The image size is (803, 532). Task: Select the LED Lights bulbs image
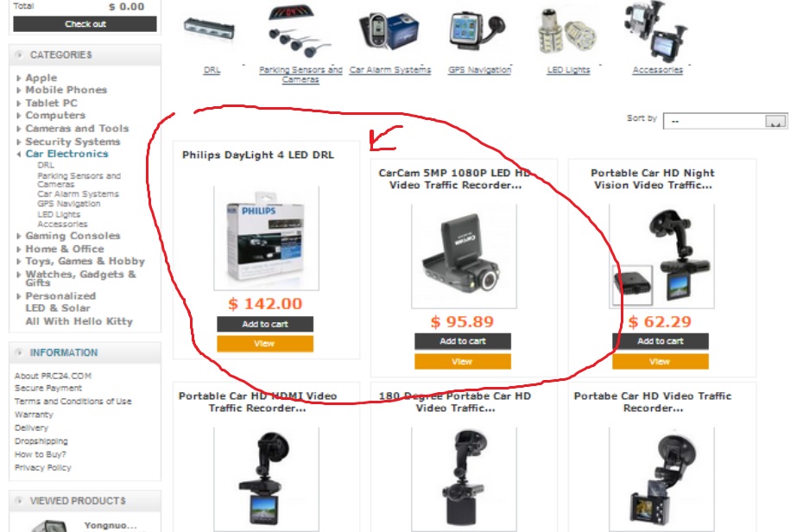[x=566, y=32]
